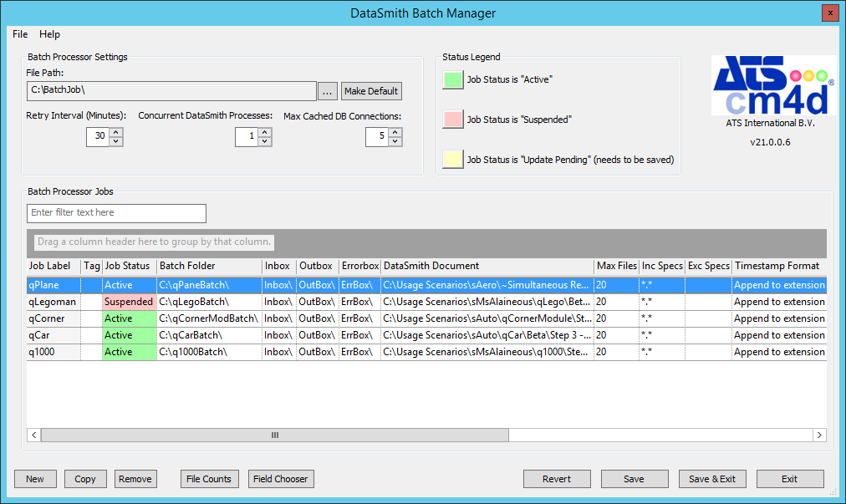Viewport: 846px width, 504px height.
Task: Click the File Counts button
Action: coord(209,479)
